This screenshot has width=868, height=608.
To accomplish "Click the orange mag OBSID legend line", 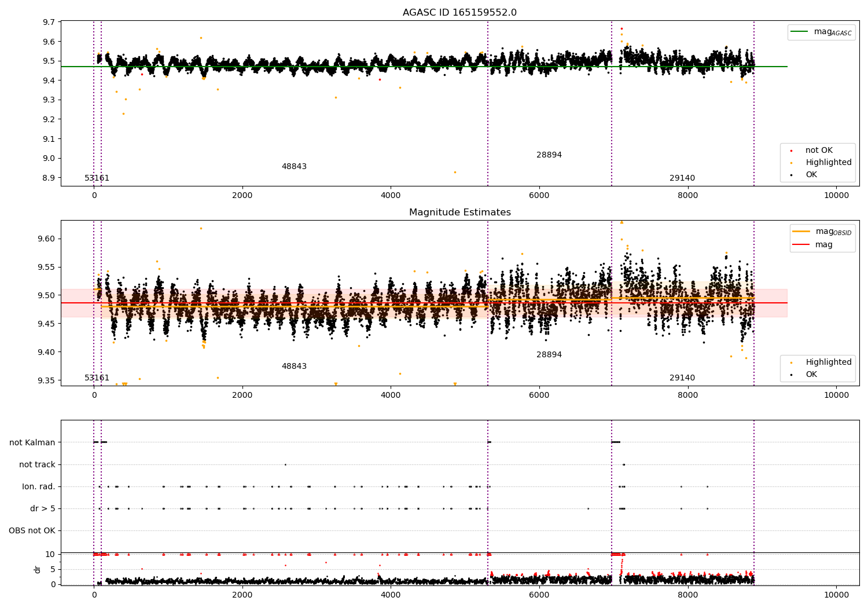I will (801, 232).
